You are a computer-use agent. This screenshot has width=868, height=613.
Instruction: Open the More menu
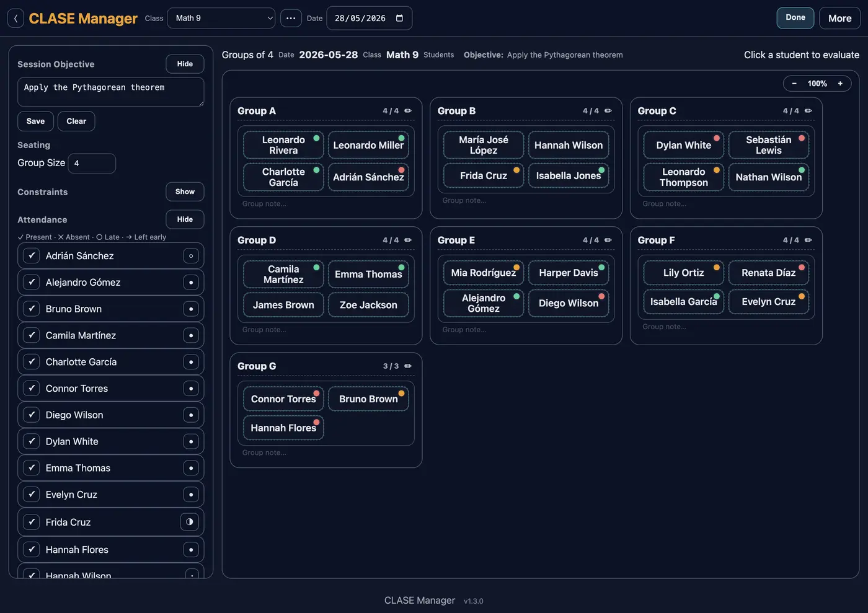click(x=840, y=19)
